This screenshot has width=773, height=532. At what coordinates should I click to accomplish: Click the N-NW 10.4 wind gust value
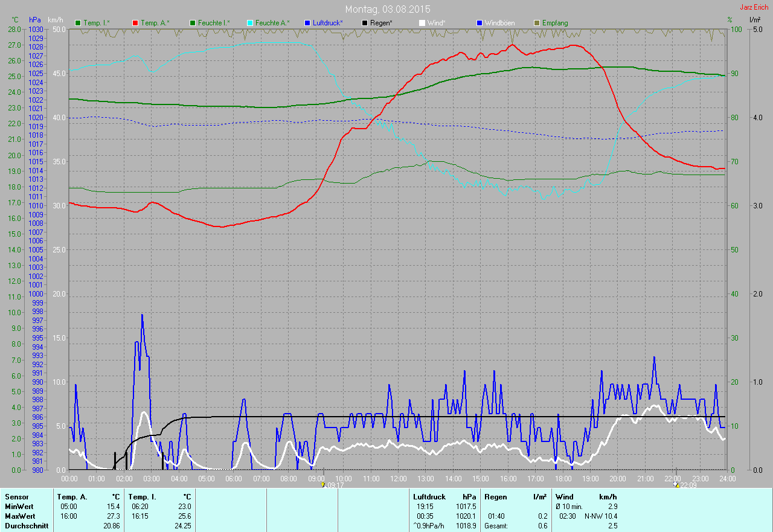pos(601,516)
